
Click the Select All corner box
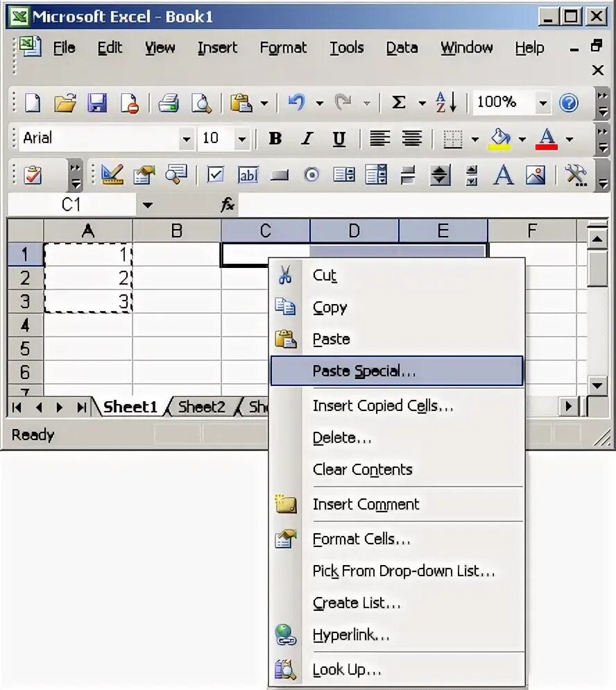click(x=25, y=230)
